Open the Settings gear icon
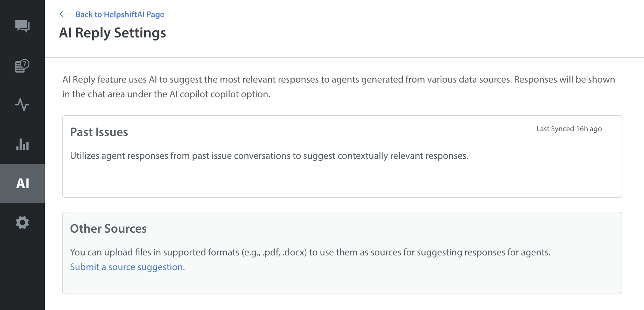This screenshot has height=310, width=644. [22, 223]
